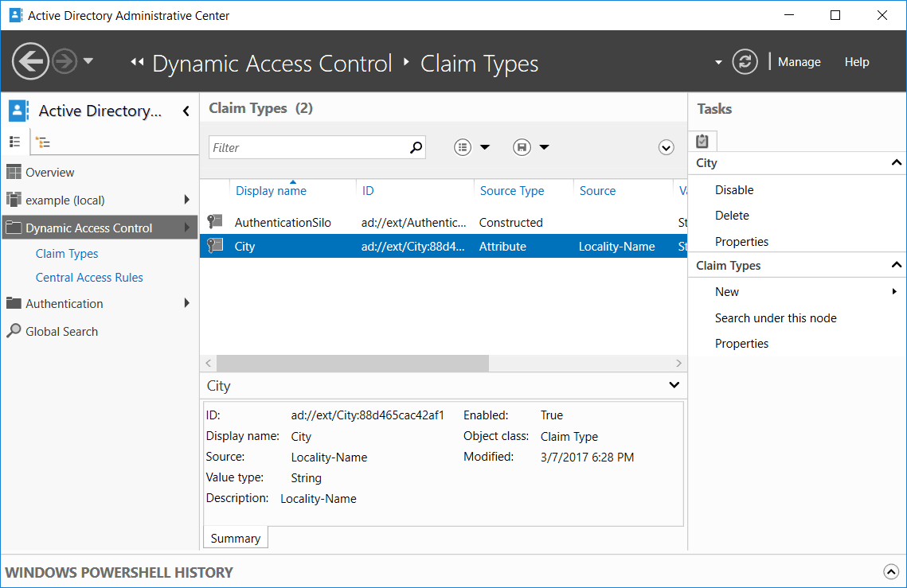Expand the Authentication arrow
The height and width of the screenshot is (588, 907).
(x=186, y=303)
